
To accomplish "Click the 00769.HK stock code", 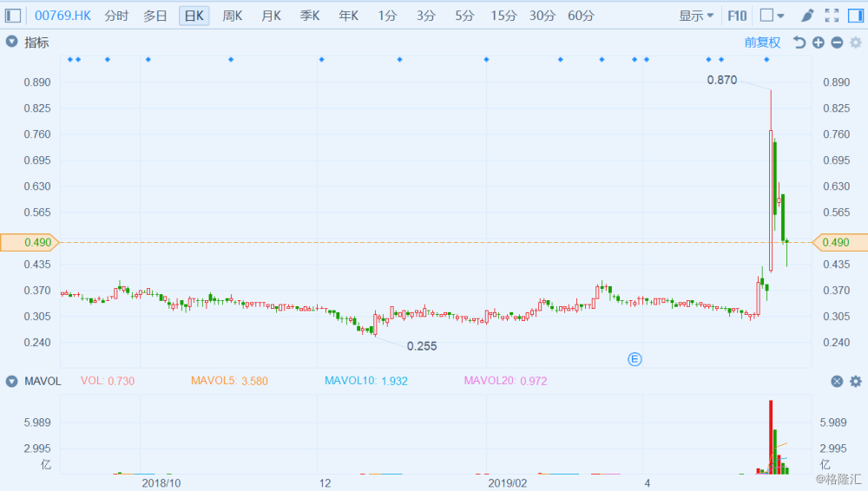I will pyautogui.click(x=62, y=16).
